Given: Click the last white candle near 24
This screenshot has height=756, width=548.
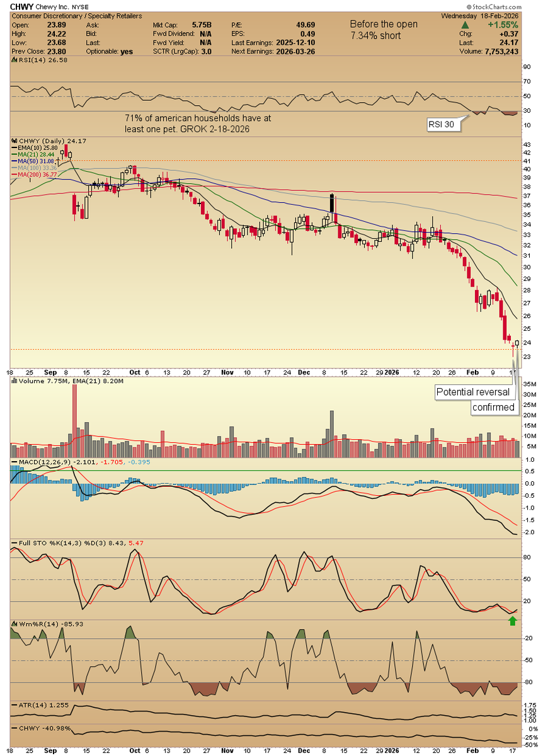Looking at the screenshot, I should point(517,344).
